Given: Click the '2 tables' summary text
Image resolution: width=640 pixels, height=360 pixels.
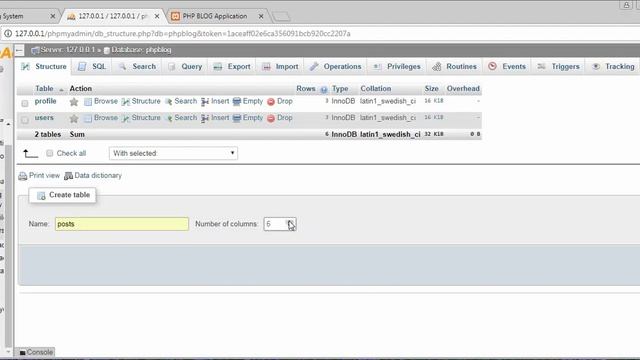Looking at the screenshot, I should (47, 134).
